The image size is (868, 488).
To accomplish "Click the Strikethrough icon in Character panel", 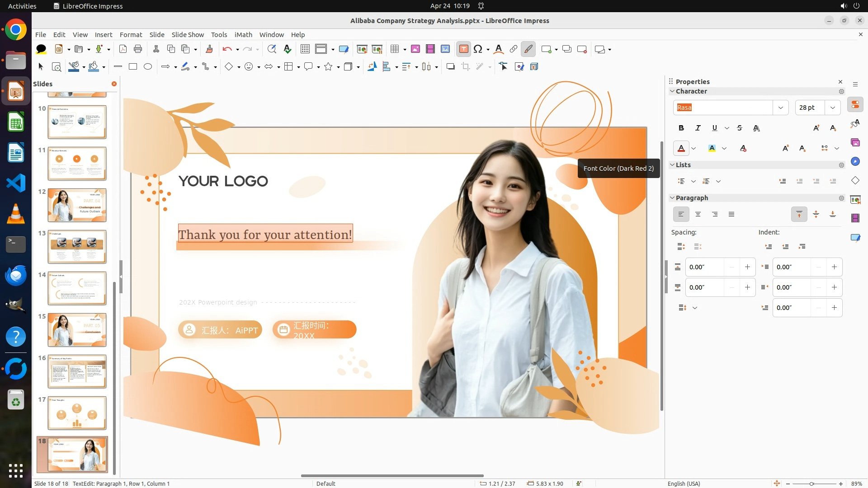I will (x=740, y=128).
